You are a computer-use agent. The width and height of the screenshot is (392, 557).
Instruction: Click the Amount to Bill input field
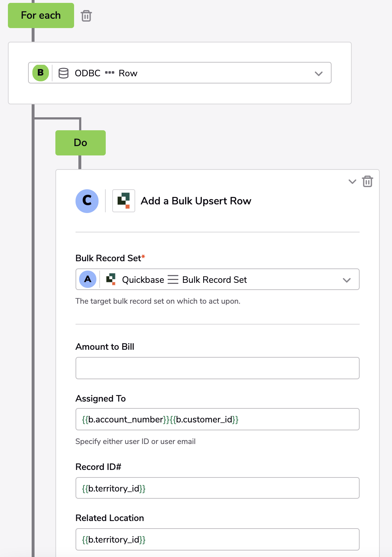click(218, 368)
